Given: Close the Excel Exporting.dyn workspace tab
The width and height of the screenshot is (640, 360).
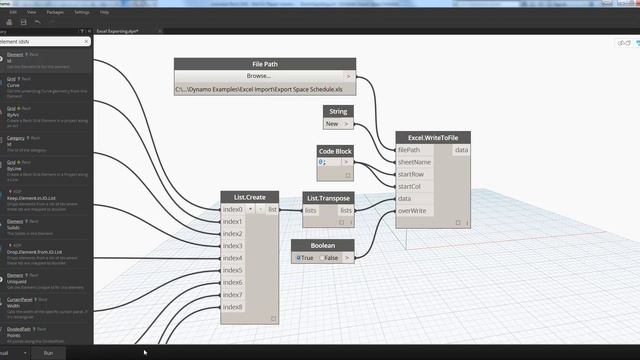Looking at the screenshot, I should (160, 31).
